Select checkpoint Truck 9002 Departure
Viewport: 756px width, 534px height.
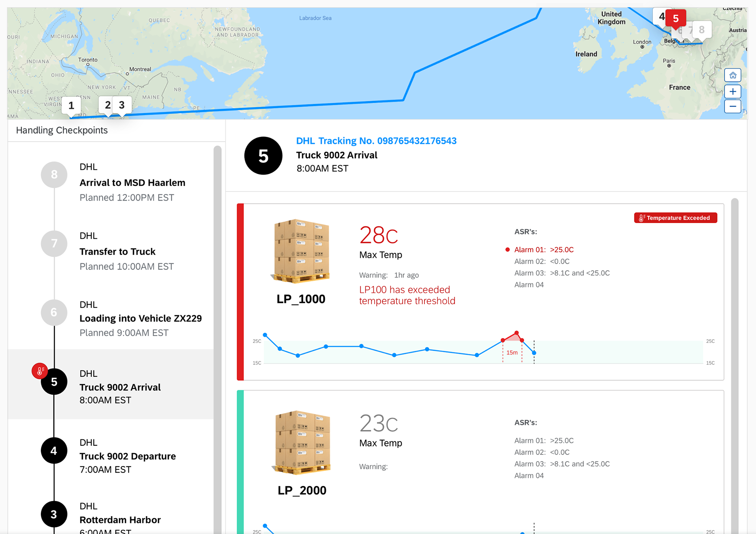pos(111,455)
